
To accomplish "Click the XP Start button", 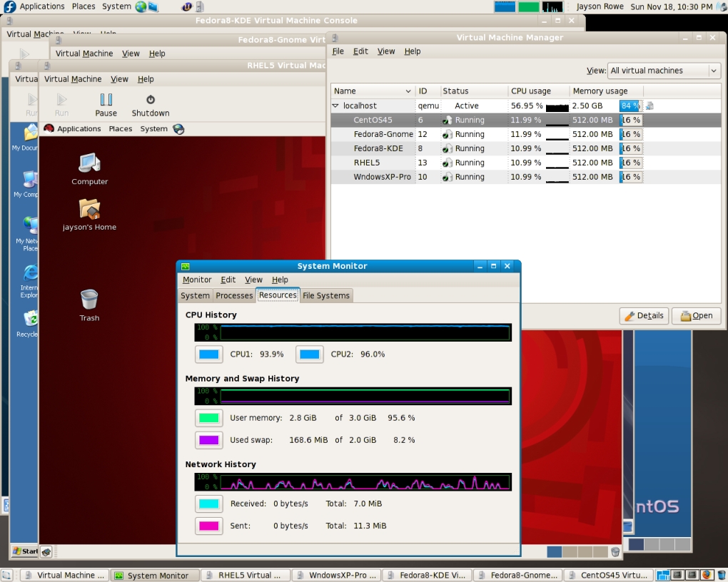I will [25, 551].
